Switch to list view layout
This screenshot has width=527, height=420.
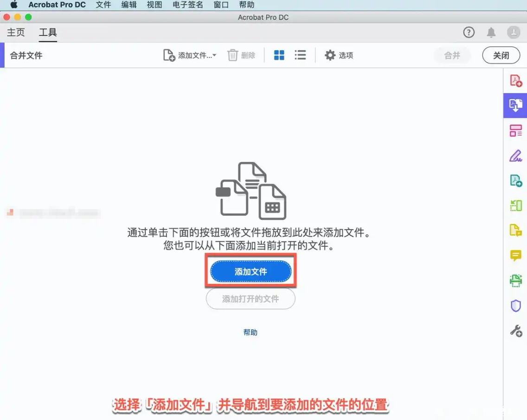[300, 55]
